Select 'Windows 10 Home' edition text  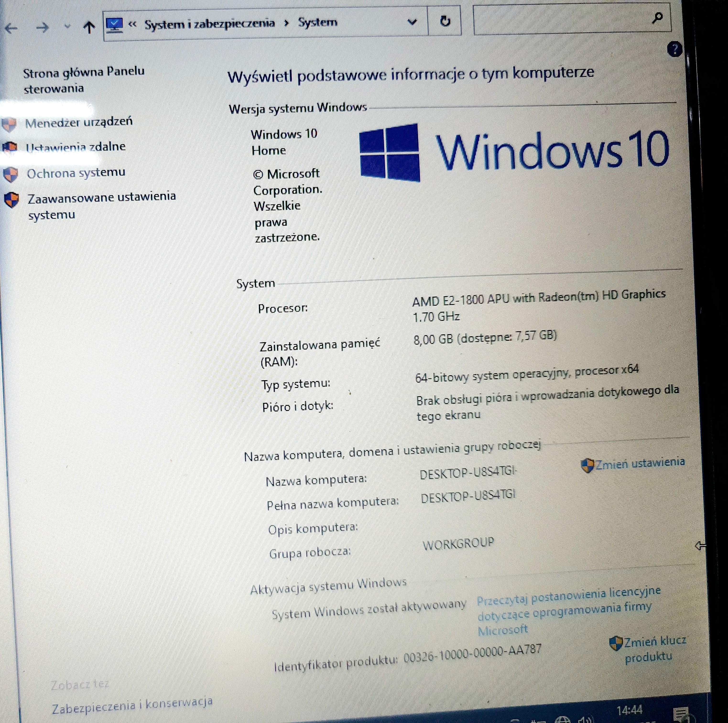click(x=284, y=142)
